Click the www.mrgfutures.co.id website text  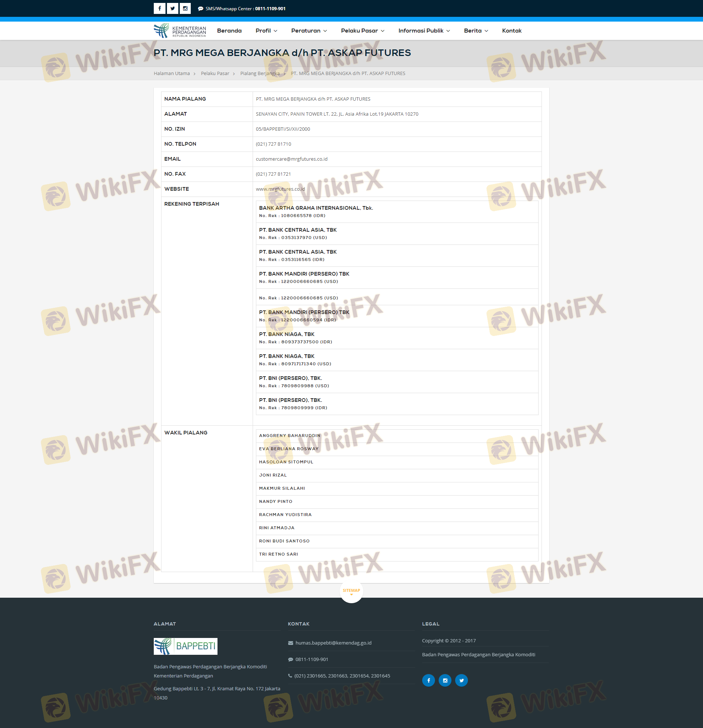280,189
